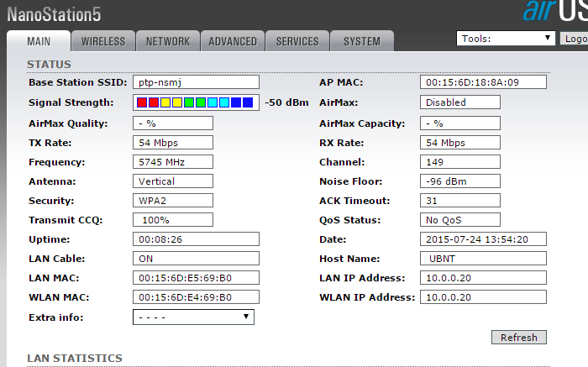The height and width of the screenshot is (367, 588).
Task: Go to the ADVANCED tab
Action: click(x=233, y=41)
